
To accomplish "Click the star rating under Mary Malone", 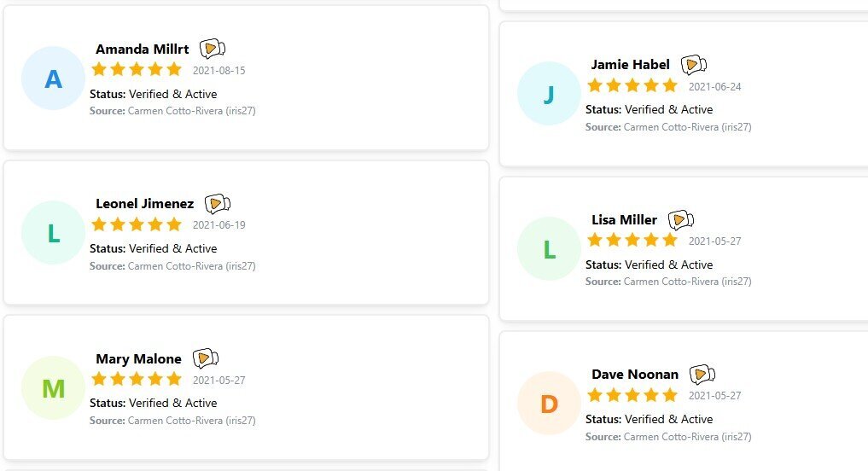I will coord(137,379).
